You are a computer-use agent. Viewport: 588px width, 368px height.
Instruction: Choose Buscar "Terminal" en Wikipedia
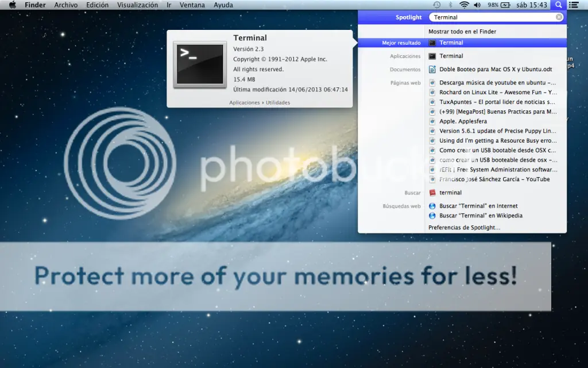(x=481, y=216)
